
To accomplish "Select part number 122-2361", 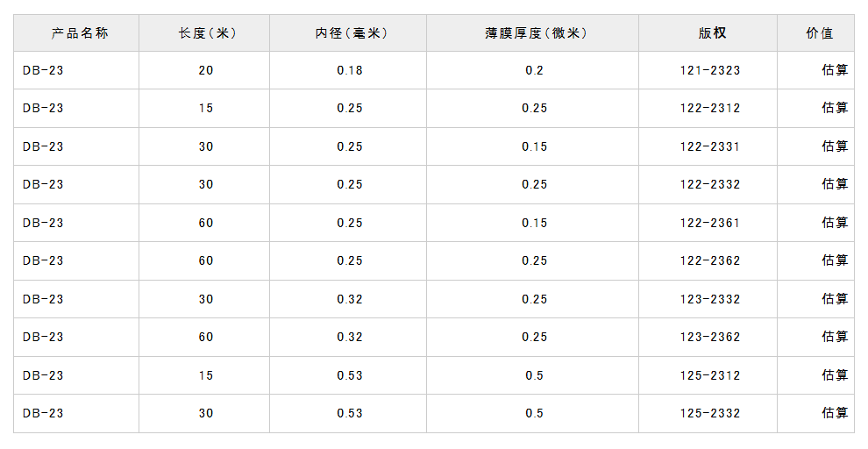I will tap(709, 223).
